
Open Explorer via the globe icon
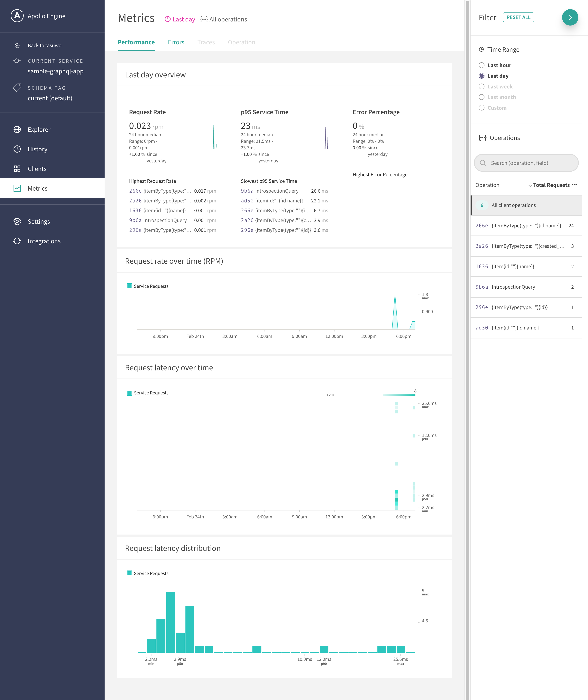pyautogui.click(x=17, y=130)
